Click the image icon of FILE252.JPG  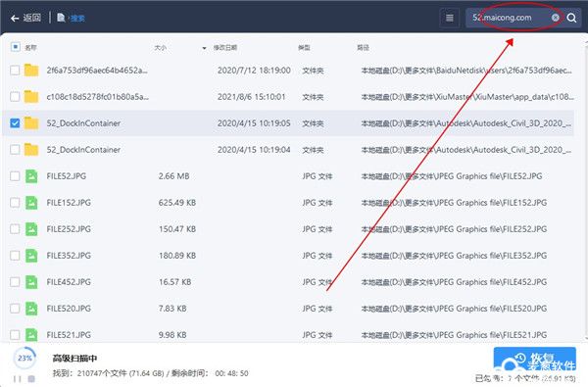pyautogui.click(x=31, y=228)
